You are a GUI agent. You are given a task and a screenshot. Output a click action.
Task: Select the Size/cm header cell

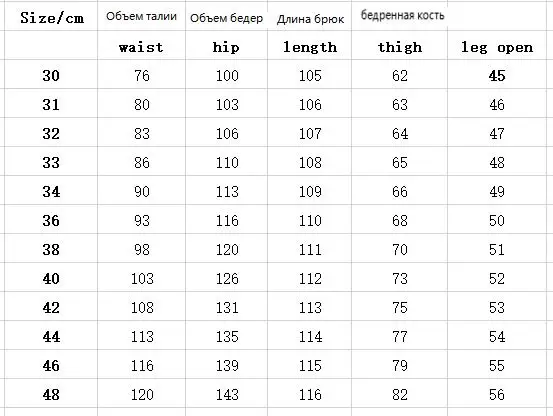(51, 16)
